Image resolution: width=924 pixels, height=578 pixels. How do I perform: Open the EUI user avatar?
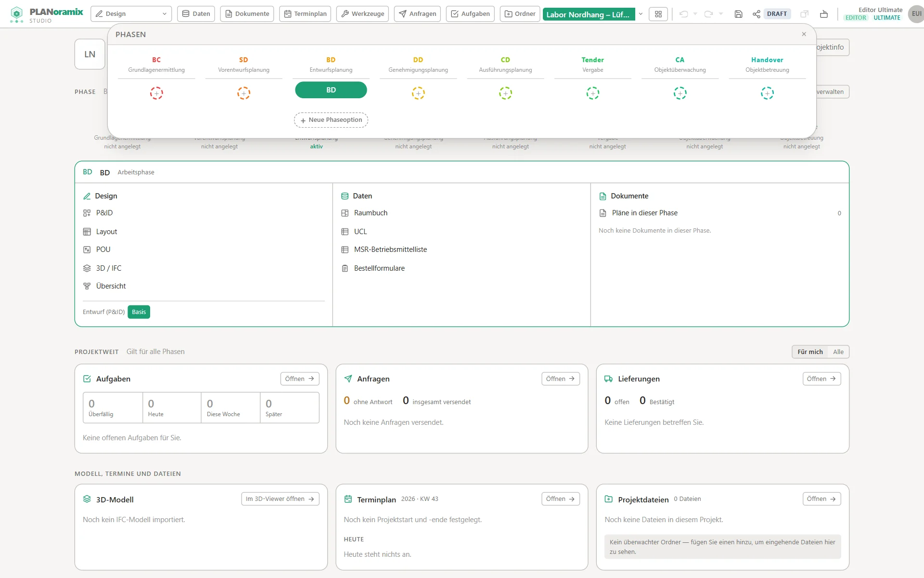pyautogui.click(x=915, y=14)
